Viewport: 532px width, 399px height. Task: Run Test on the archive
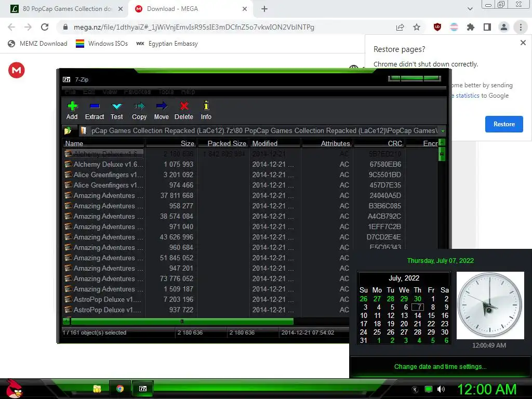(x=117, y=111)
